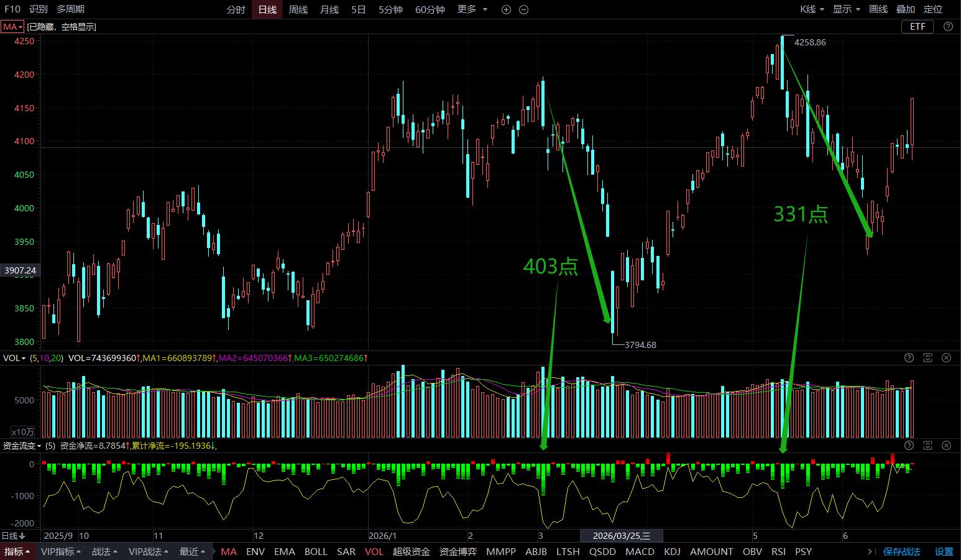This screenshot has height=560, width=961.
Task: Toggle the ETF overlay button
Action: pos(917,26)
